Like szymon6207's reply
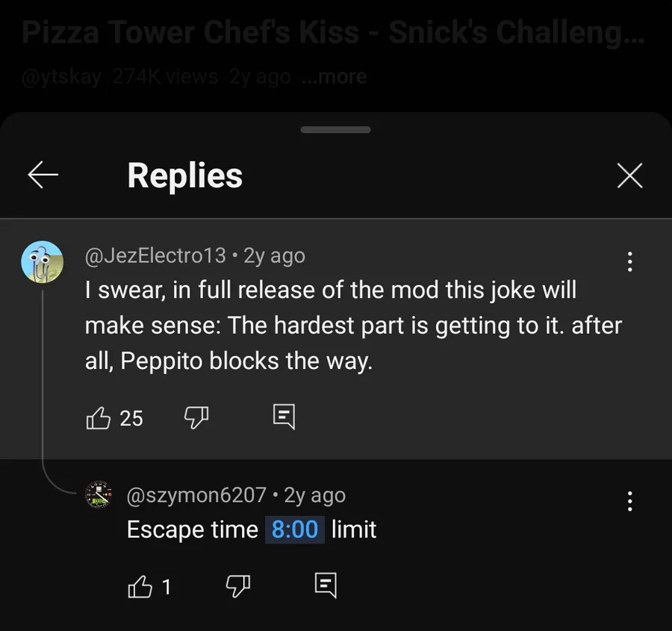This screenshot has height=631, width=672. (x=140, y=587)
